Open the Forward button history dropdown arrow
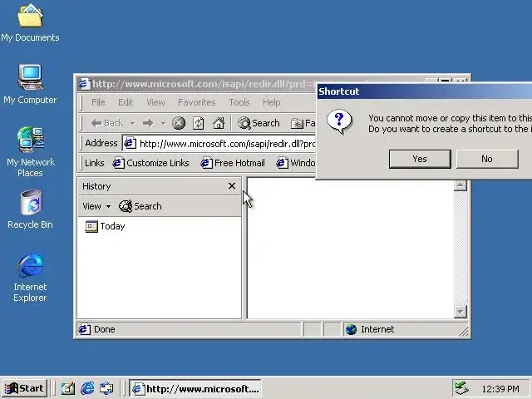The image size is (532, 399). 163,123
